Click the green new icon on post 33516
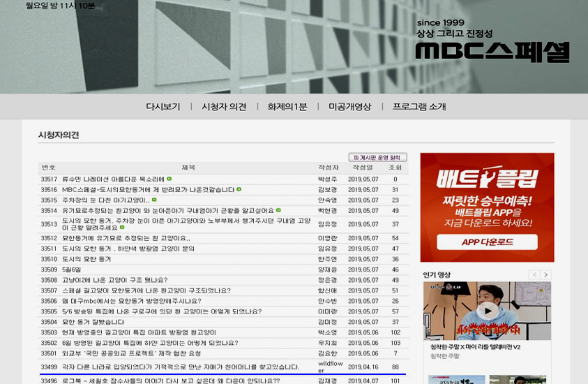Viewport: 588px width, 384px height. pos(239,189)
